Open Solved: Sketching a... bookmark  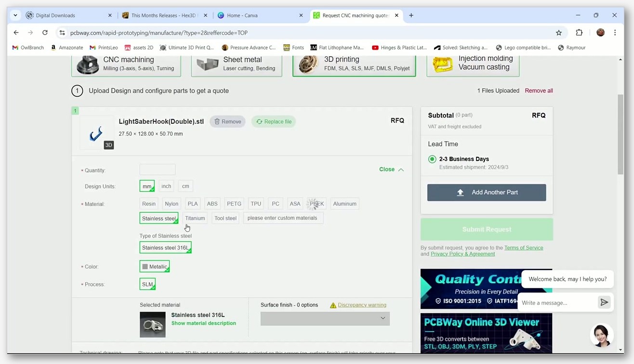tap(461, 48)
